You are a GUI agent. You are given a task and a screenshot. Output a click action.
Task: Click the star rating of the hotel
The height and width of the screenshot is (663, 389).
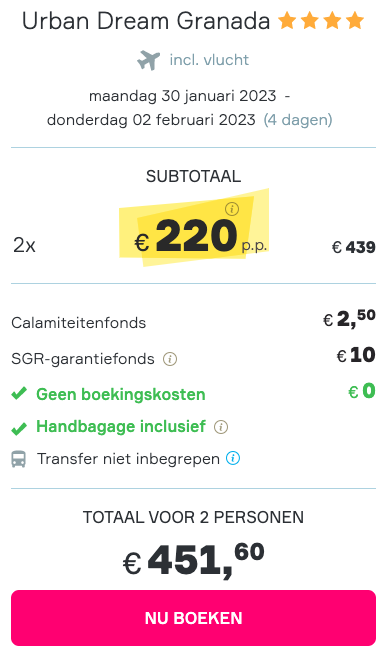coord(321,21)
